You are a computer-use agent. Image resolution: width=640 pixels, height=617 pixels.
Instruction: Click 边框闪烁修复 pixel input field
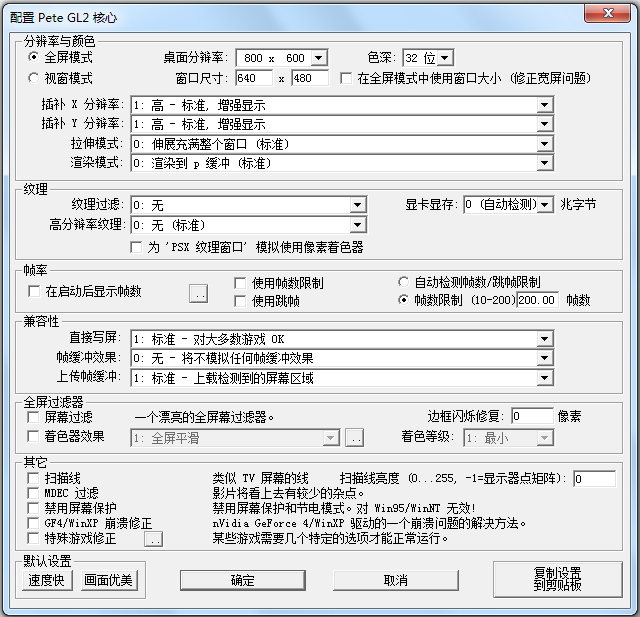point(532,416)
